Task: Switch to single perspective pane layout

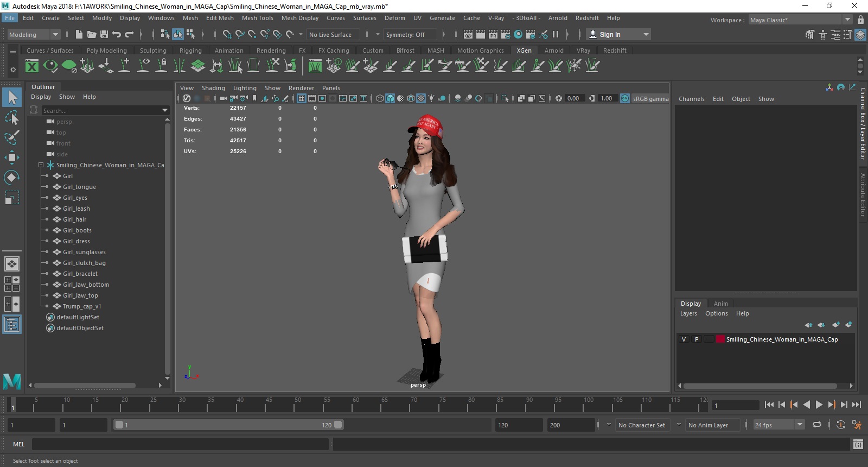Action: click(12, 264)
